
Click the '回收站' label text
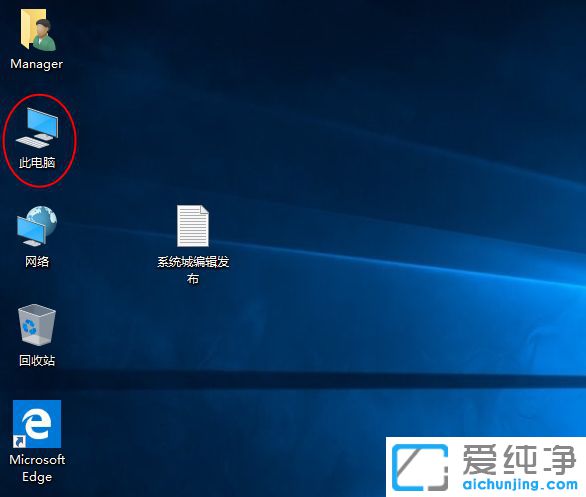point(37,360)
